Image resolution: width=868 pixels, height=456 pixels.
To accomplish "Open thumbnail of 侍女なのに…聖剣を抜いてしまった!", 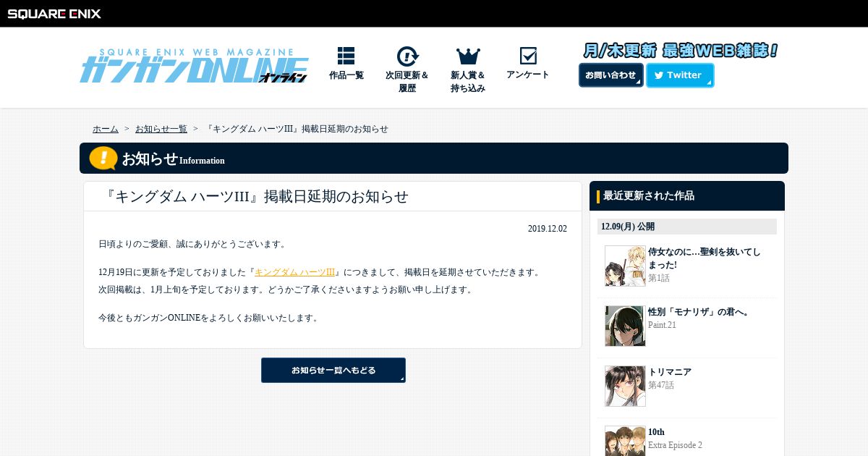I will point(625,266).
